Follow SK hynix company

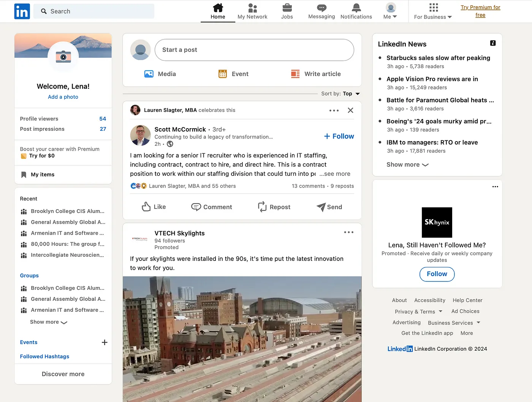point(437,274)
